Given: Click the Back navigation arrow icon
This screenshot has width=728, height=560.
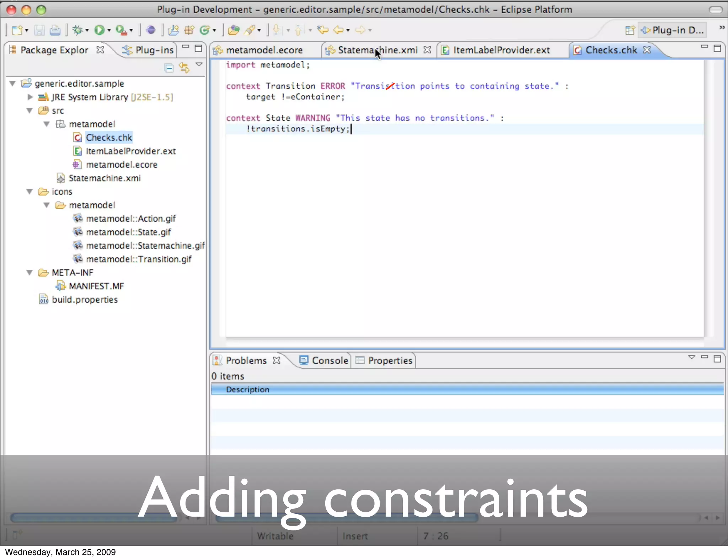Looking at the screenshot, I should (338, 30).
